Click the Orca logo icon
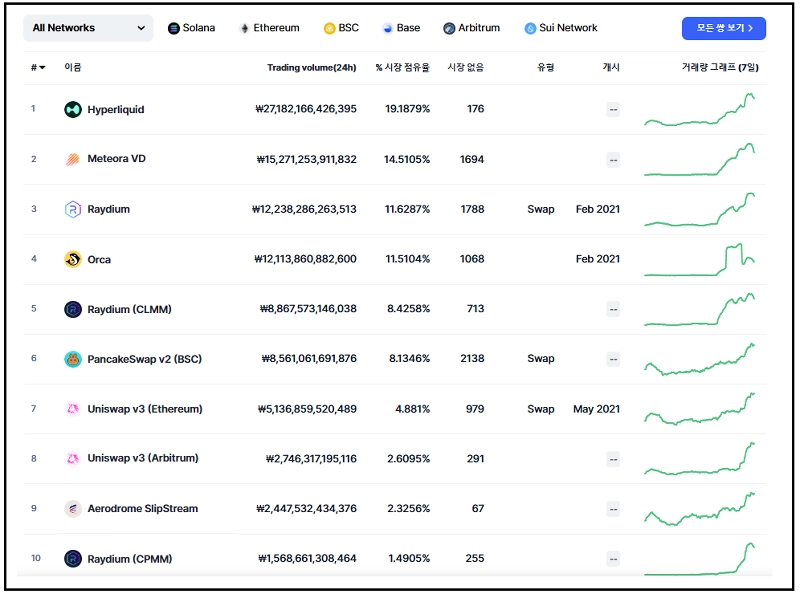This screenshot has width=800, height=594. tap(72, 259)
